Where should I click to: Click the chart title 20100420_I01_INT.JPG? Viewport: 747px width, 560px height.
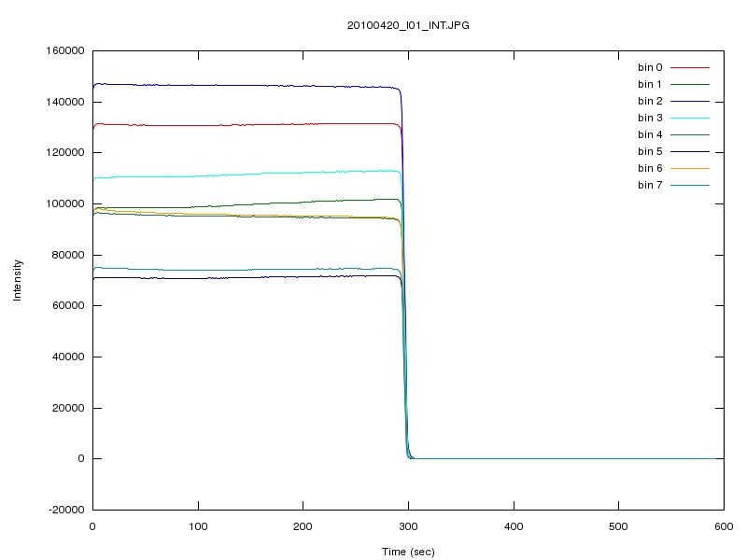408,25
